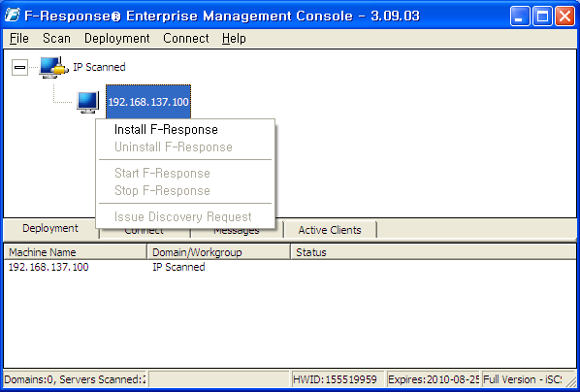Choose Start F-Response from context menu
580x392 pixels.
coord(185,173)
